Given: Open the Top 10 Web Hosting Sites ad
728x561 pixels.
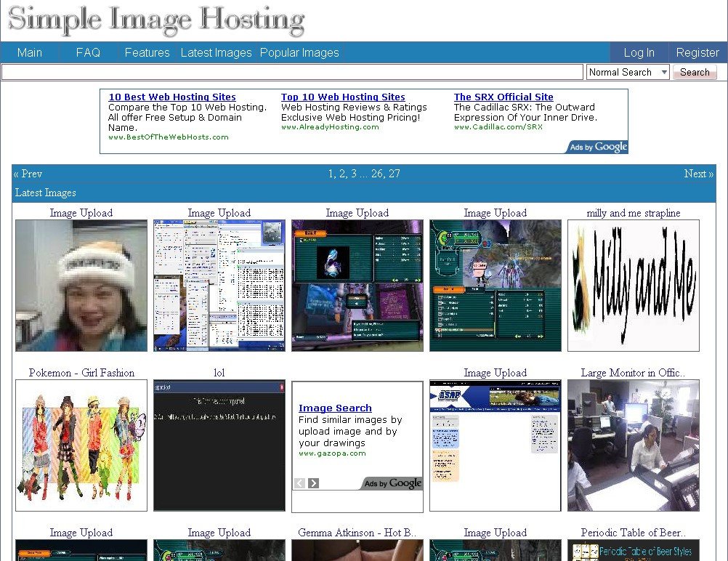Looking at the screenshot, I should [x=343, y=97].
